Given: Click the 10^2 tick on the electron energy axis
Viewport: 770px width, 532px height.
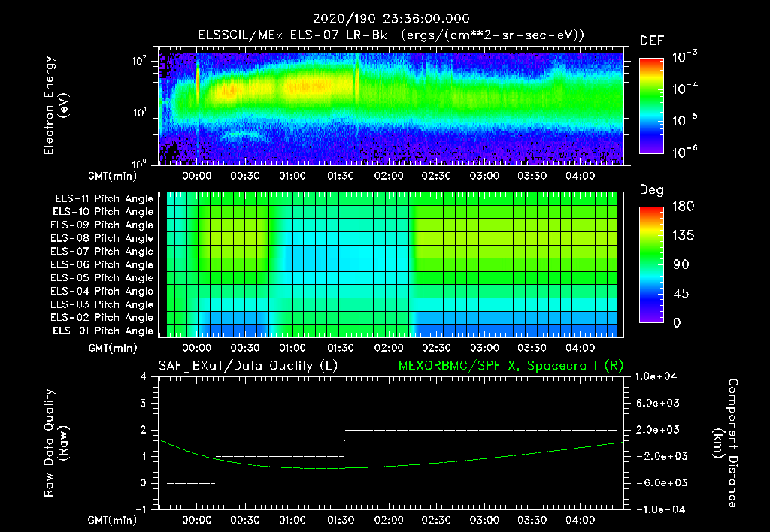Looking at the screenshot, I should pos(139,61).
